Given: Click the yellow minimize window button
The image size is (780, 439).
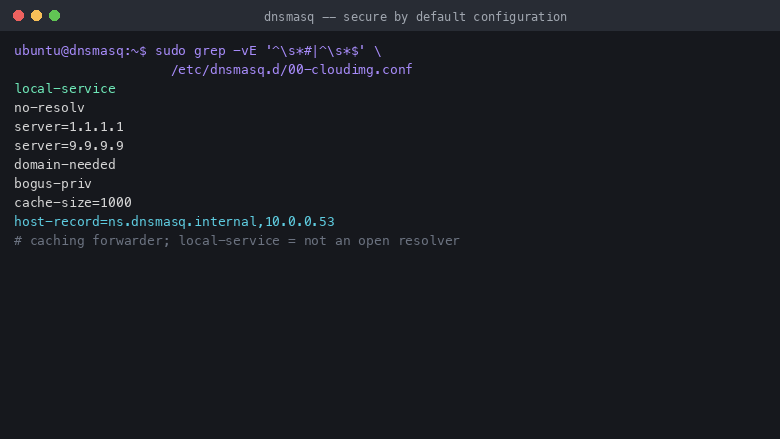Looking at the screenshot, I should click(x=36, y=16).
